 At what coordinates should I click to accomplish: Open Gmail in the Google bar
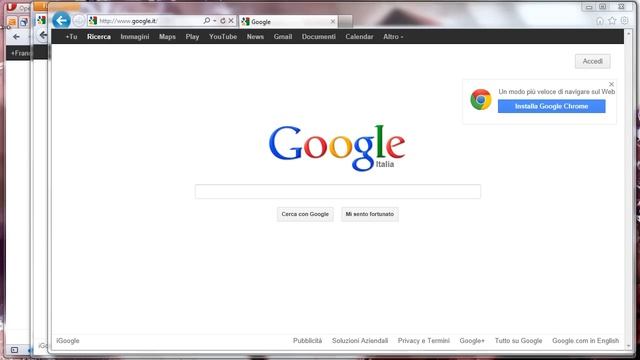tap(283, 37)
